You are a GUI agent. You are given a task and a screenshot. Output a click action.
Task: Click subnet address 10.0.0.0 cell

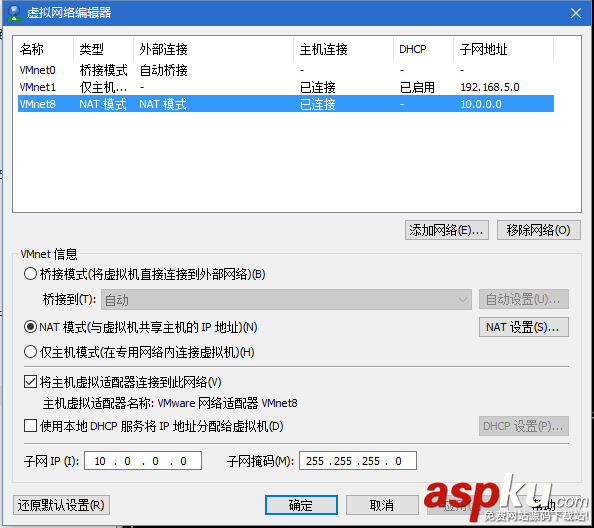tap(481, 104)
